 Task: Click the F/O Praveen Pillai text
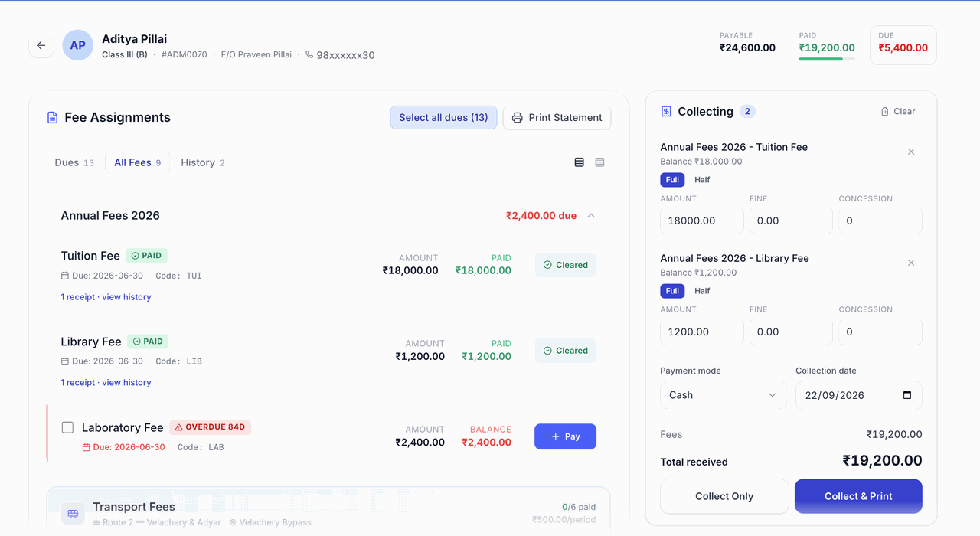[256, 55]
